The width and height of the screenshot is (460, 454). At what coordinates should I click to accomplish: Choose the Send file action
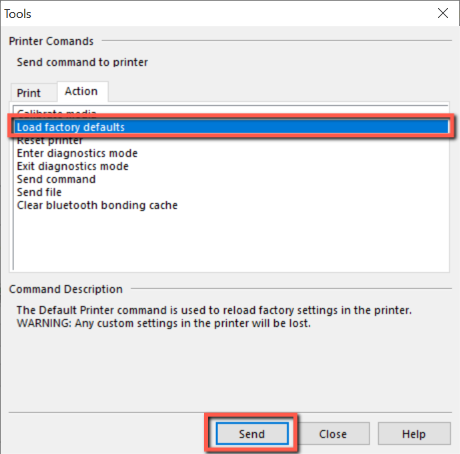39,192
